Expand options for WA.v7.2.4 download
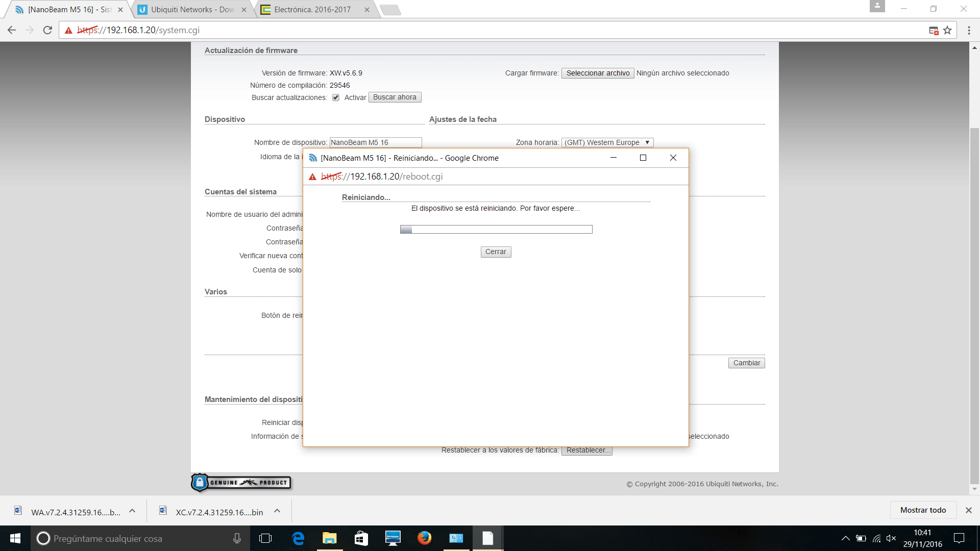Screen dimensions: 980x551 coord(132,511)
